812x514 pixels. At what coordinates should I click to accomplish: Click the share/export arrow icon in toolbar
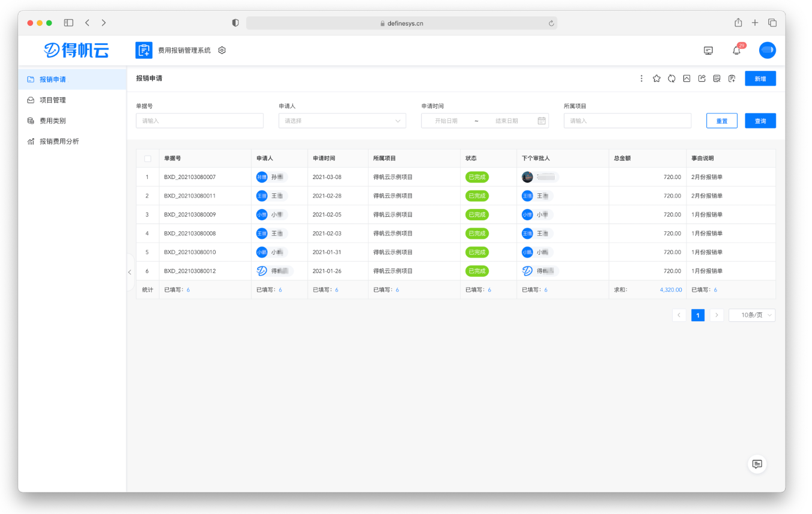click(x=701, y=79)
